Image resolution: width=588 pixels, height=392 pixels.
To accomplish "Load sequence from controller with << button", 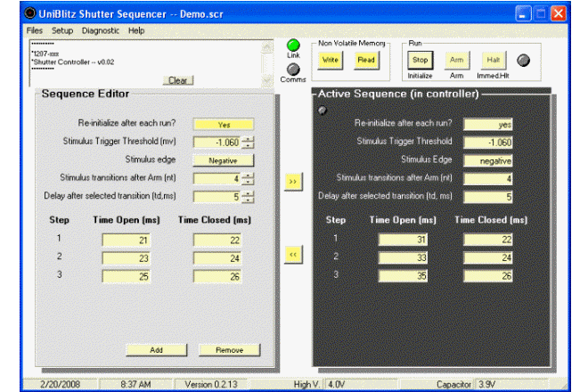I will pos(291,255).
